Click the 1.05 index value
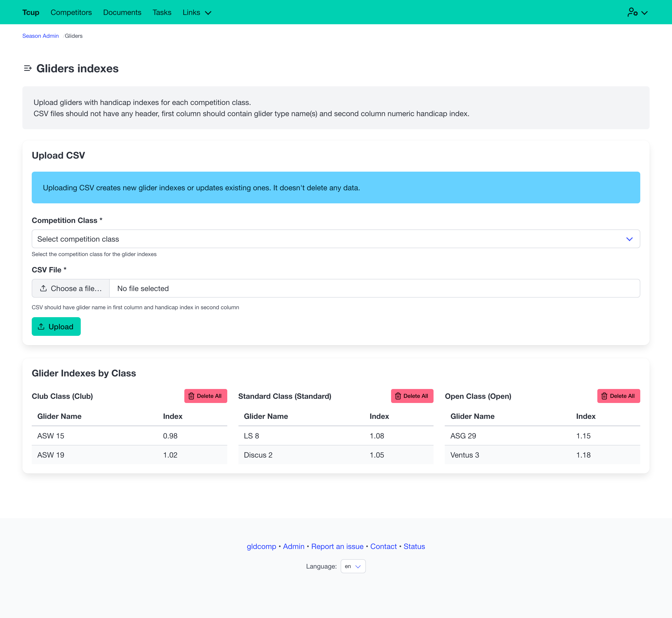The width and height of the screenshot is (672, 618). (377, 455)
